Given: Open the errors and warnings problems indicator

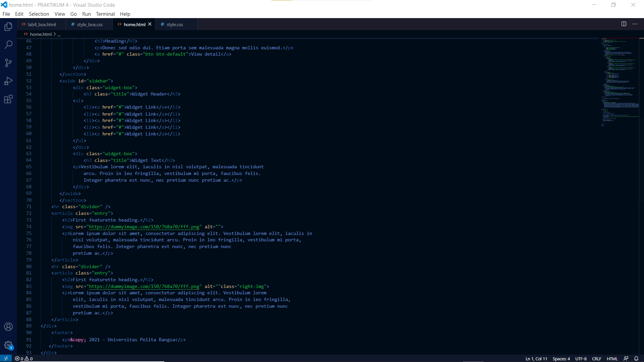Looking at the screenshot, I should tap(24, 358).
